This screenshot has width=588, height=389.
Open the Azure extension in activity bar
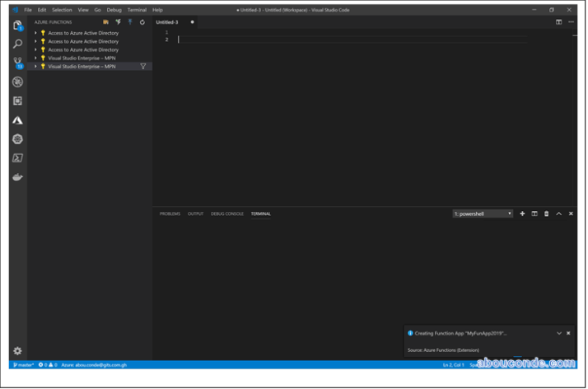[17, 120]
